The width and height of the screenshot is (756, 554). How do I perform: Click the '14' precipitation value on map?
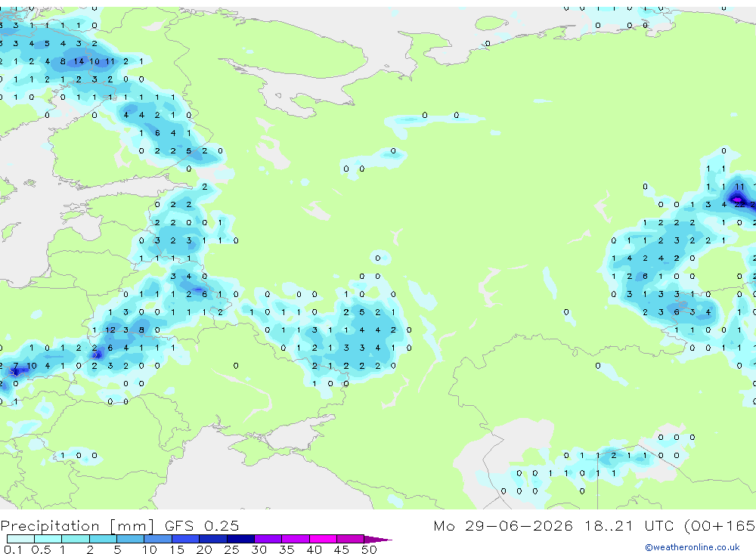tap(79, 61)
